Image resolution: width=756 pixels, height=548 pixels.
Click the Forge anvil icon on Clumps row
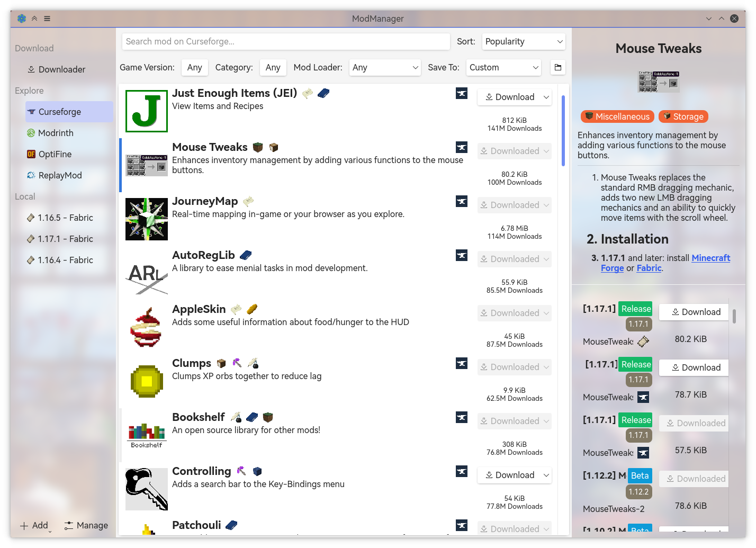462,363
